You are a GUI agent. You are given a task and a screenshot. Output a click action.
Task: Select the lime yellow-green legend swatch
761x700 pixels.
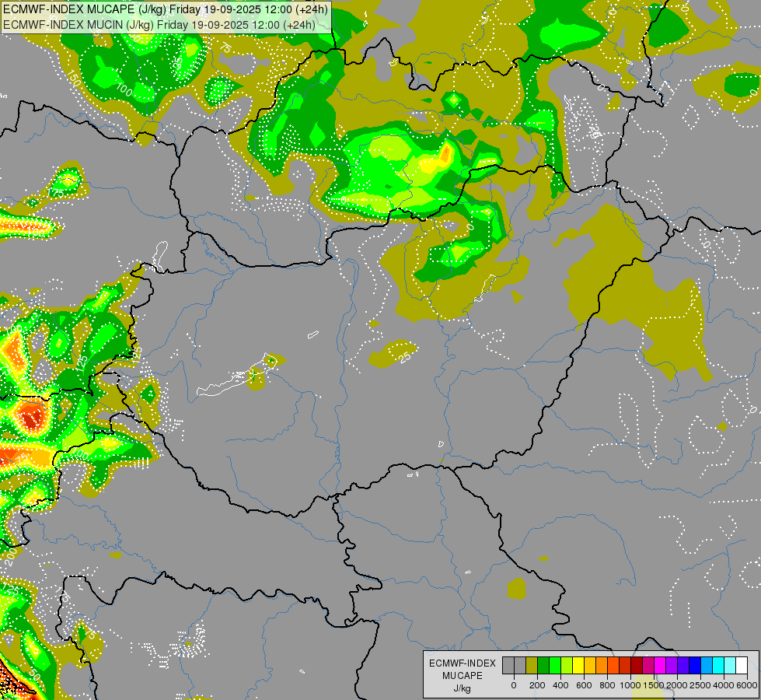[x=567, y=665]
